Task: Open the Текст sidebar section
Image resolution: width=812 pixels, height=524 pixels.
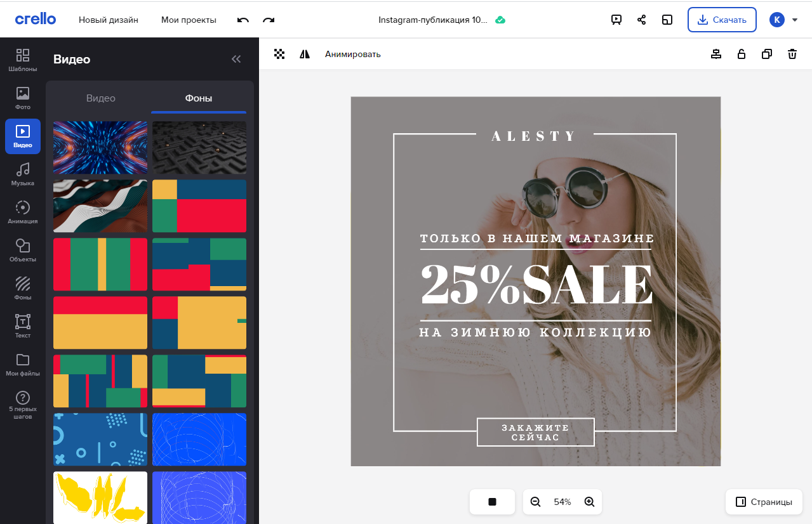Action: pos(23,326)
